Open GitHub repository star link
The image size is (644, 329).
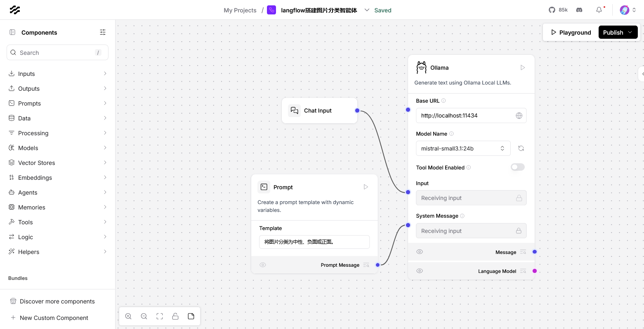(558, 10)
